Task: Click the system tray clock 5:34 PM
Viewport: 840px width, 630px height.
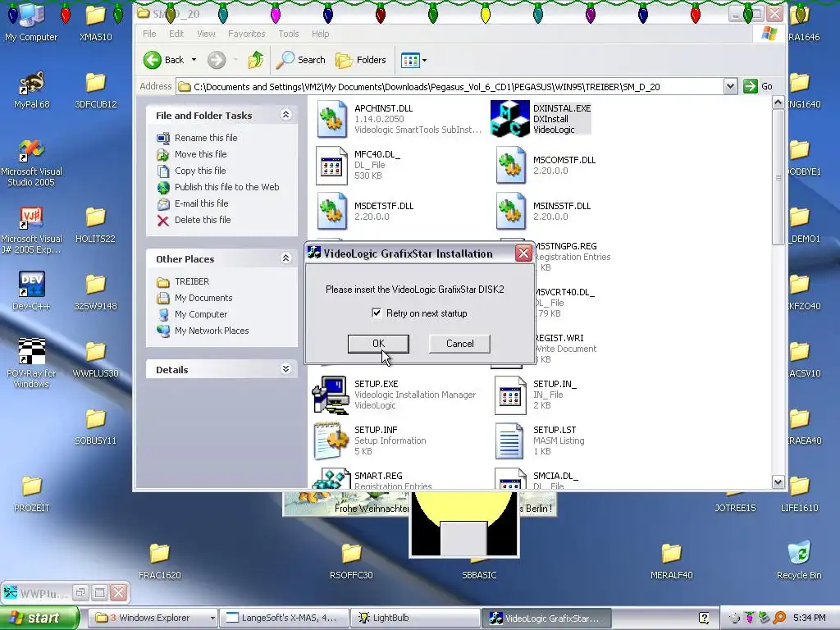Action: [809, 618]
